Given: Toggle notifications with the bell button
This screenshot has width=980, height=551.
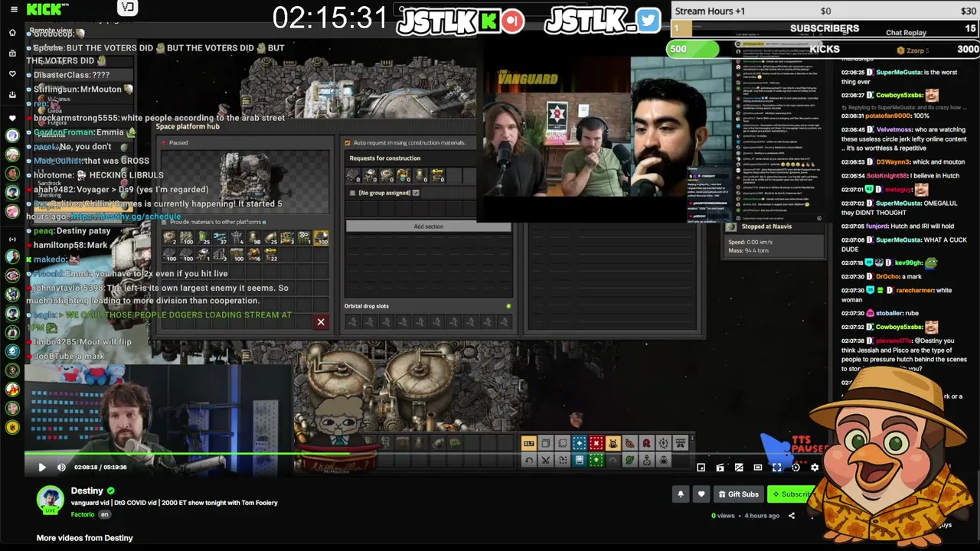Looking at the screenshot, I should (680, 494).
